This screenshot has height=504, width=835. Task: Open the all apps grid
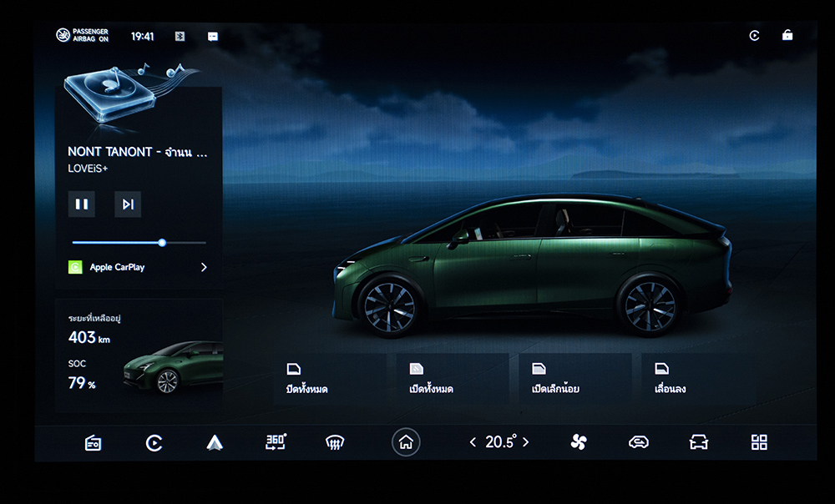[x=759, y=442]
